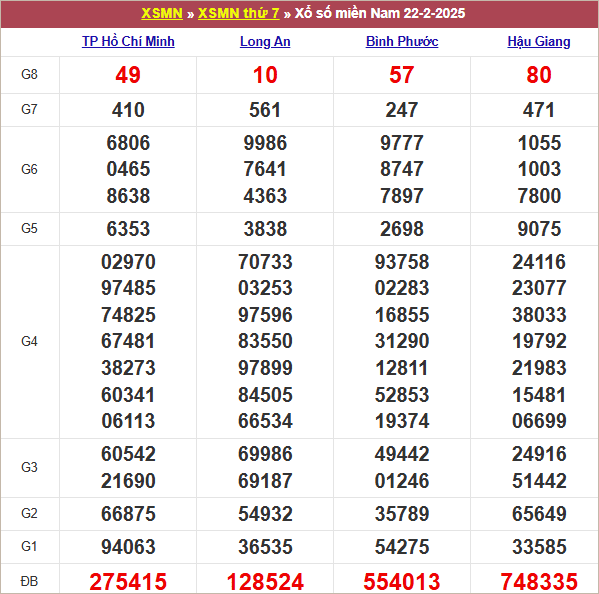Viewport: 599px width, 594px height.
Task: Click G4 number 02970
Action: (128, 262)
